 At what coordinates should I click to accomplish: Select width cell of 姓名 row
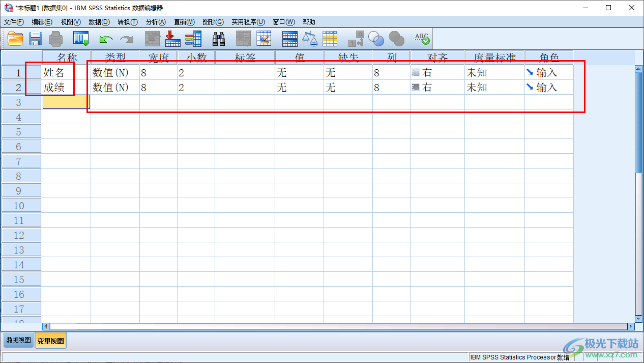click(x=158, y=73)
